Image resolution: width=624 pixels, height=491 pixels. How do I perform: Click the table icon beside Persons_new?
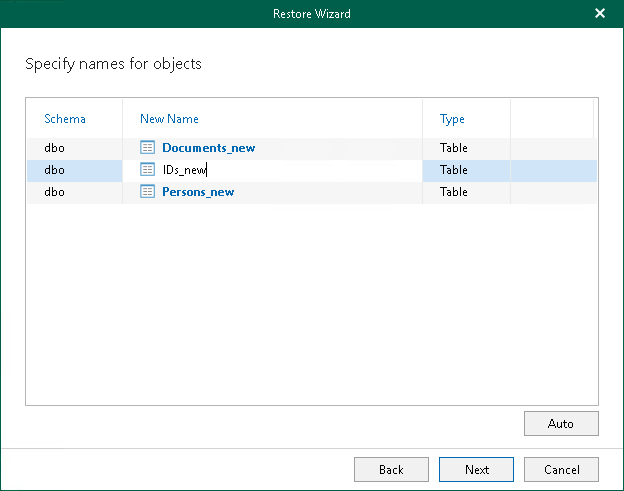click(147, 191)
